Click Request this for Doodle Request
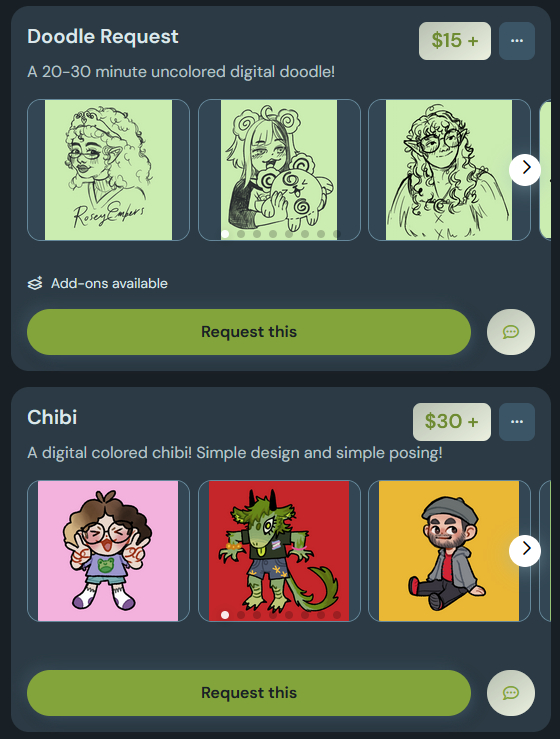The height and width of the screenshot is (739, 560). coord(249,332)
